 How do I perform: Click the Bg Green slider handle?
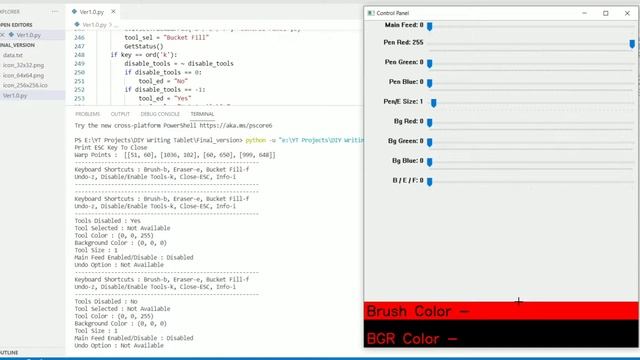click(x=429, y=142)
